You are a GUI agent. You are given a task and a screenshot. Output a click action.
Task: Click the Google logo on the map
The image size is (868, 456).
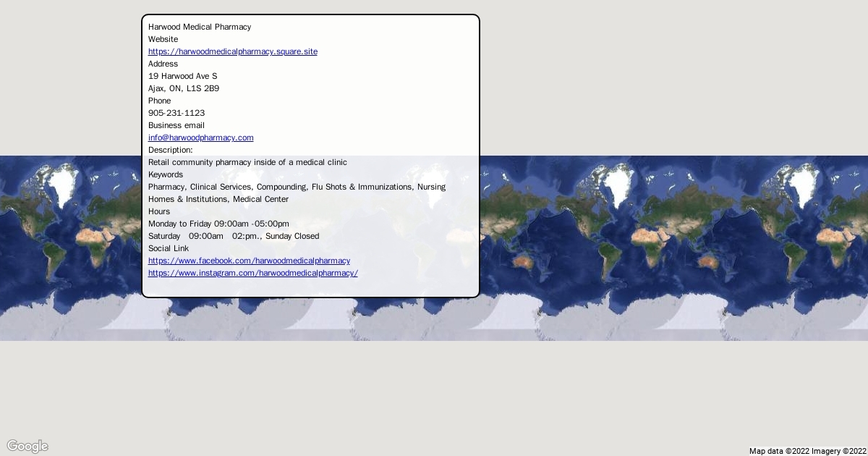click(27, 446)
